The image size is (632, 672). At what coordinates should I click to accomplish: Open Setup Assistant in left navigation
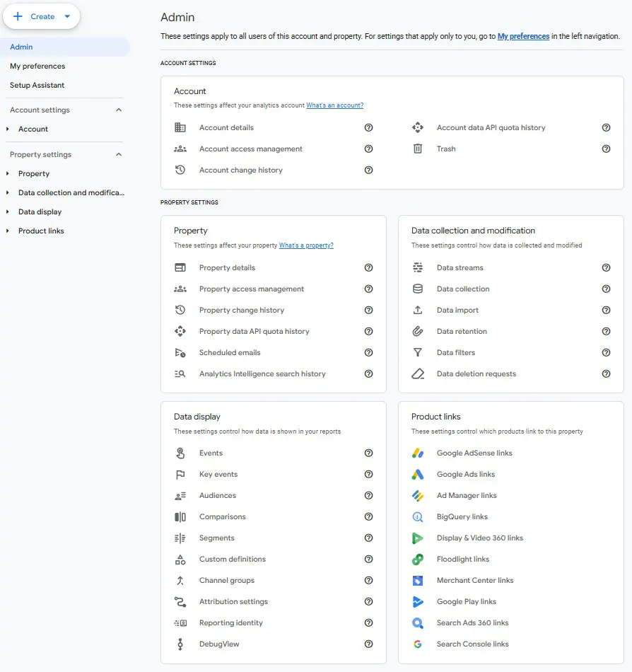tap(37, 86)
